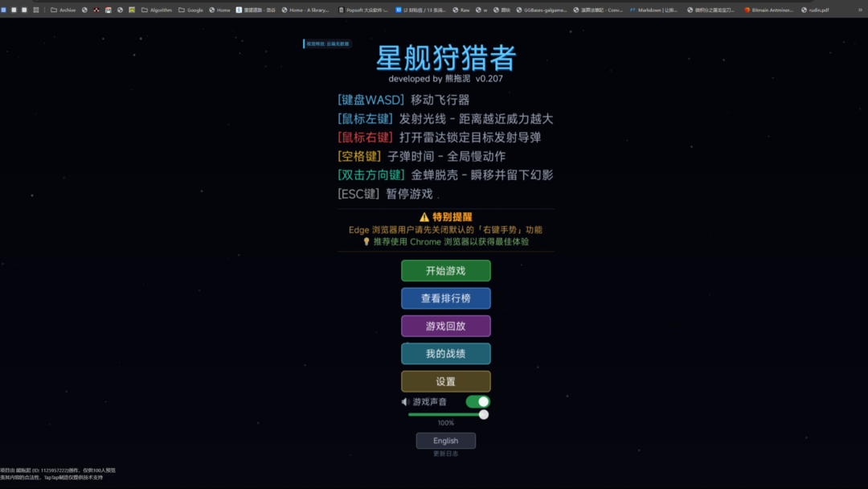Open the rudin.pdf bookmark

pos(815,10)
